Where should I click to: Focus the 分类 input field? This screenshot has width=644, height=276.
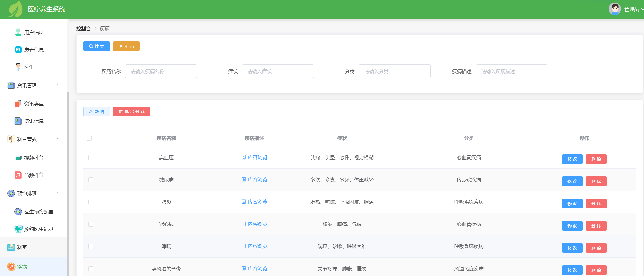click(x=395, y=71)
